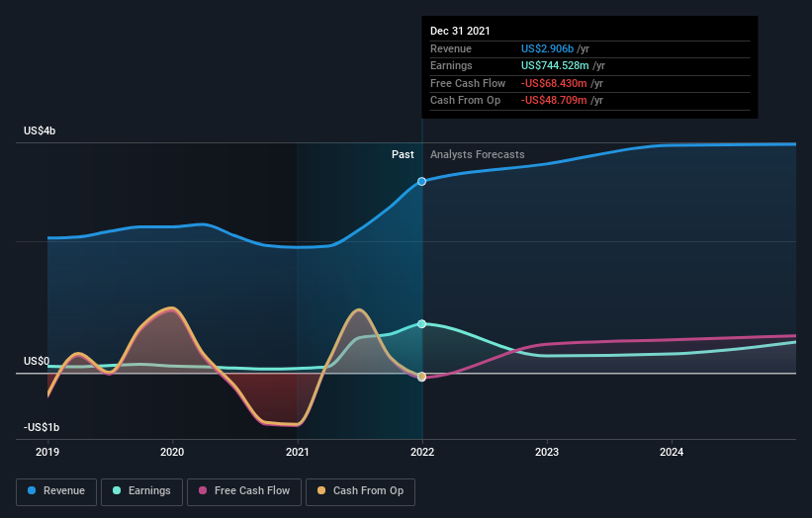The image size is (812, 518).
Task: Click the 2021 x-axis label
Action: click(x=298, y=453)
